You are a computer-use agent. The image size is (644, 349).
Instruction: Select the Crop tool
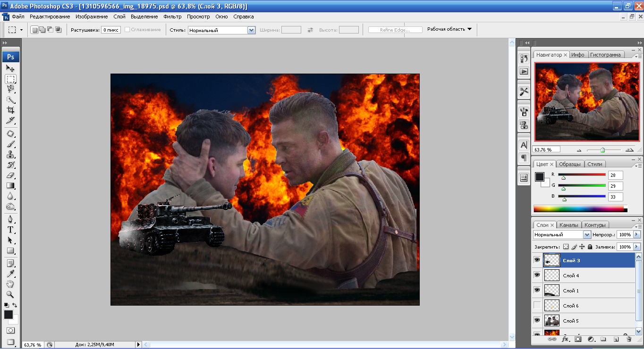(10, 110)
